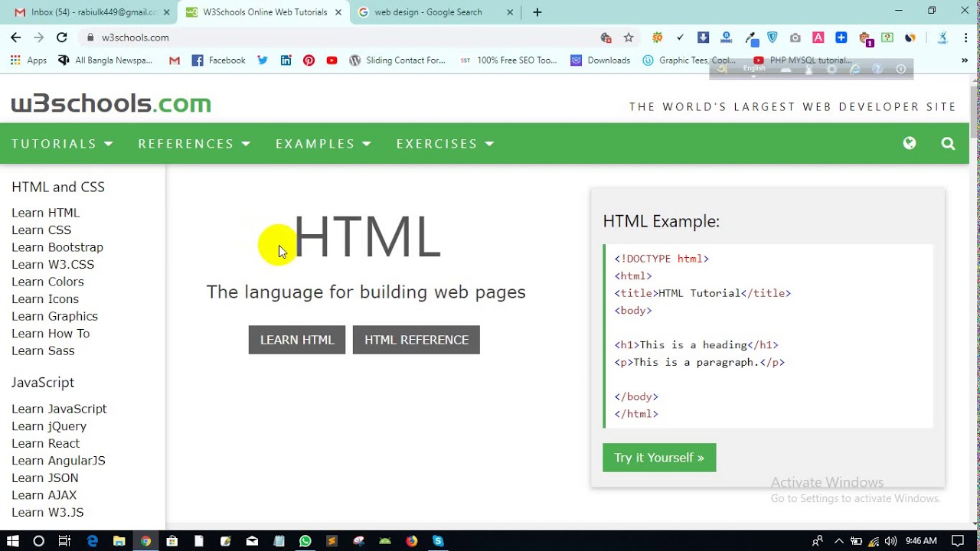Open the LinkedIn bookmark icon
The height and width of the screenshot is (551, 980).
click(x=286, y=60)
